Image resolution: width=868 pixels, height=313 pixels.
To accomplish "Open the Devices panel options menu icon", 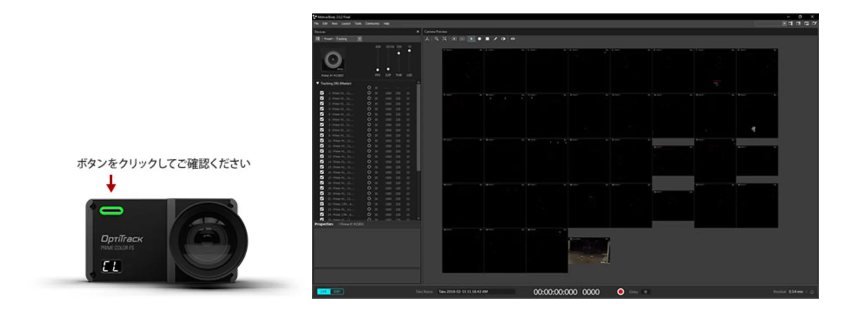I will [x=318, y=39].
